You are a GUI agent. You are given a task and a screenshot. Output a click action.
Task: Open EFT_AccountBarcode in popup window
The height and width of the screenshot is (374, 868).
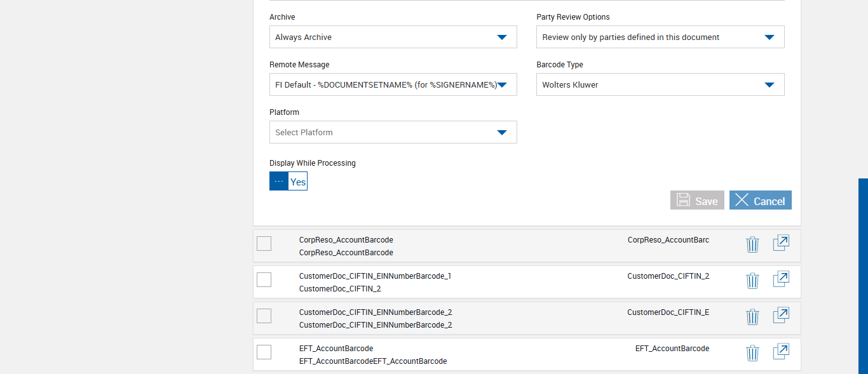point(781,352)
